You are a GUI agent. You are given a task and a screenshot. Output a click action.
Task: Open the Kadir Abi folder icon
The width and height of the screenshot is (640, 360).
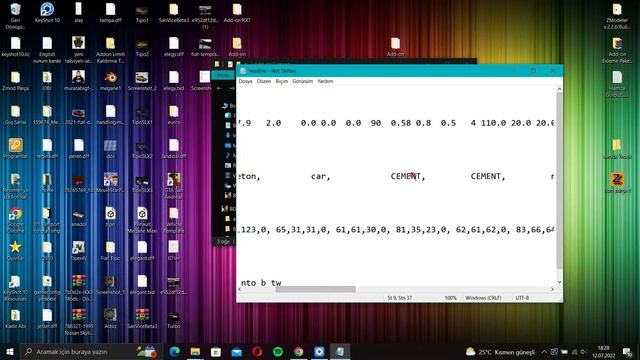[x=15, y=319]
